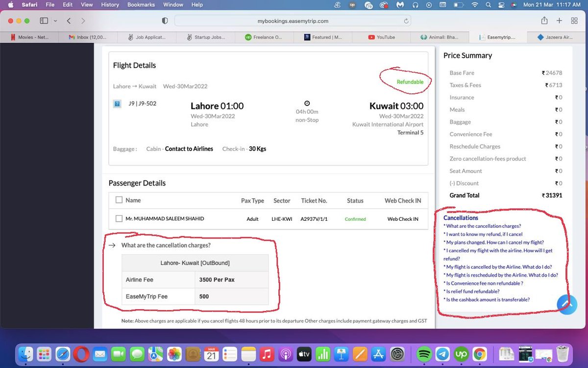Click the date and time in menu bar
Screen dimensions: 588x368
(x=552, y=4)
